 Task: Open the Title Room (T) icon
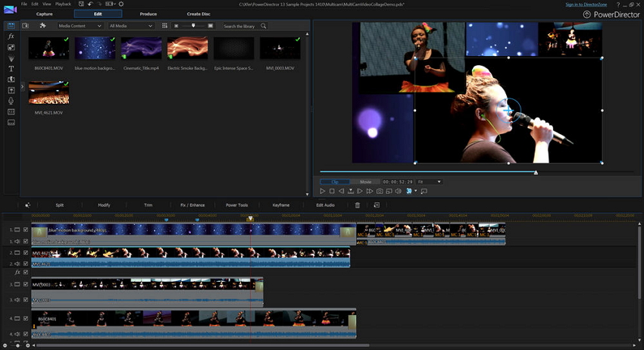[11, 68]
